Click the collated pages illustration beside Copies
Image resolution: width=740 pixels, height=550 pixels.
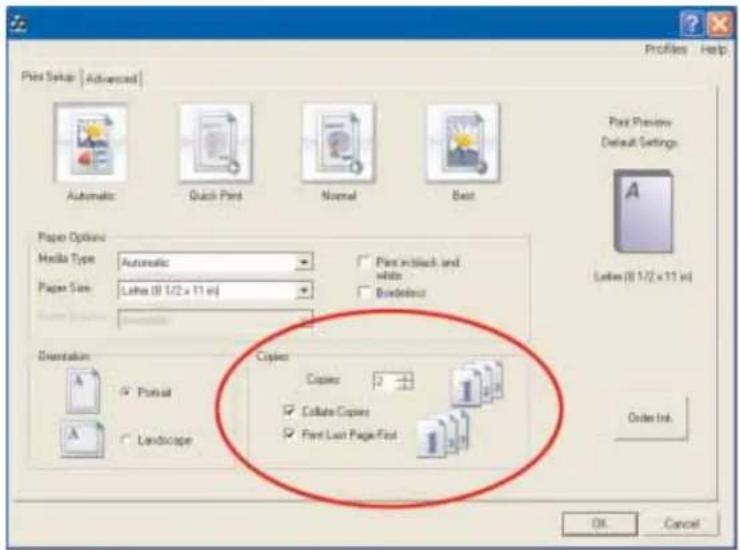[477, 383]
